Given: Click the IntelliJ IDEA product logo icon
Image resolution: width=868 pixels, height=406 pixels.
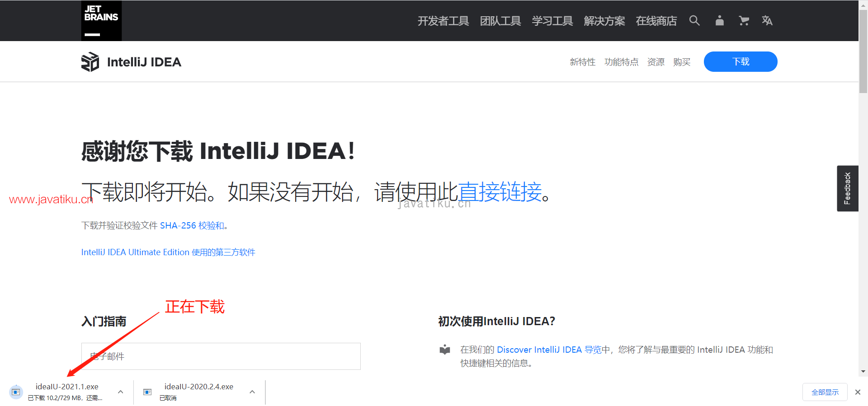Looking at the screenshot, I should click(90, 62).
